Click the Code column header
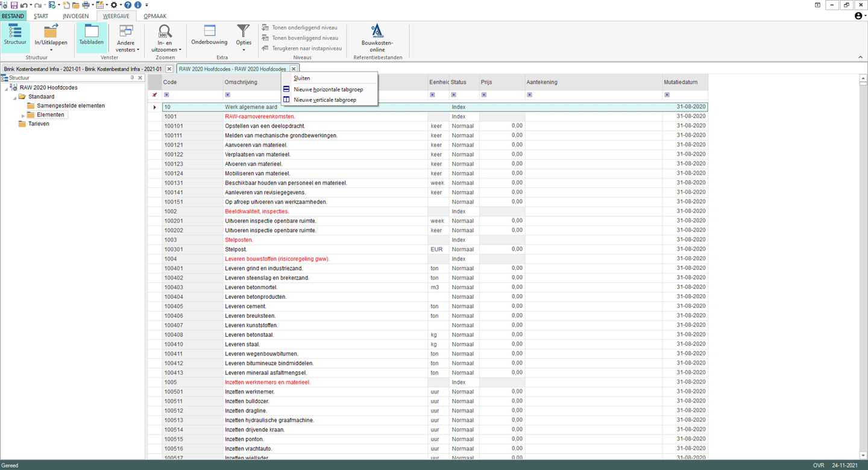Image resolution: width=868 pixels, height=470 pixels. click(x=192, y=82)
